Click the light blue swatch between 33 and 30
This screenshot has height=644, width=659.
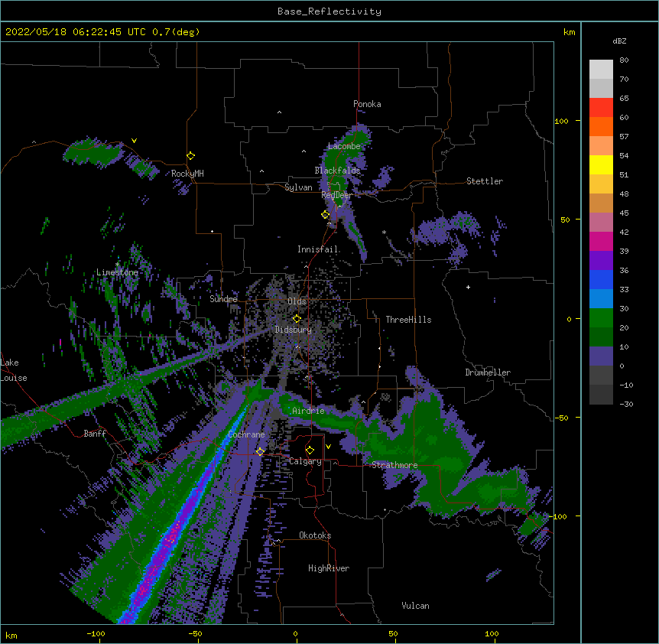click(601, 299)
